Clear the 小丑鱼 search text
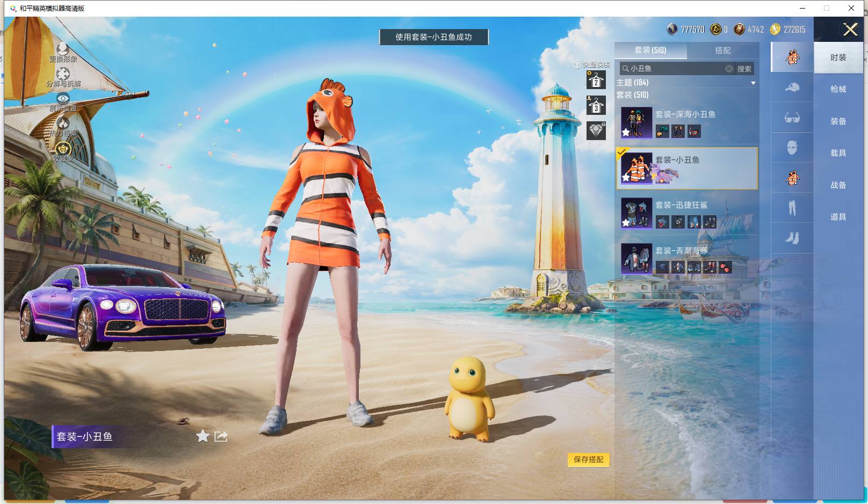This screenshot has width=868, height=504. (729, 69)
